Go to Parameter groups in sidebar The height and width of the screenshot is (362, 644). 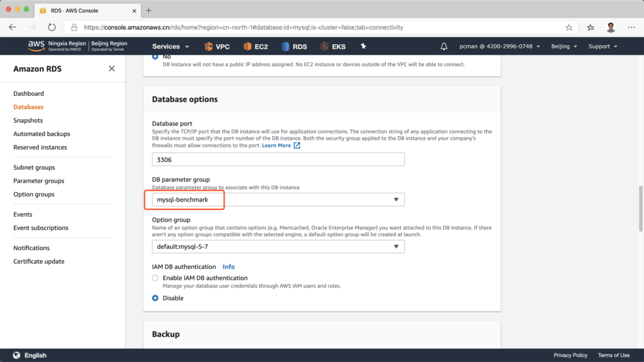tap(38, 181)
